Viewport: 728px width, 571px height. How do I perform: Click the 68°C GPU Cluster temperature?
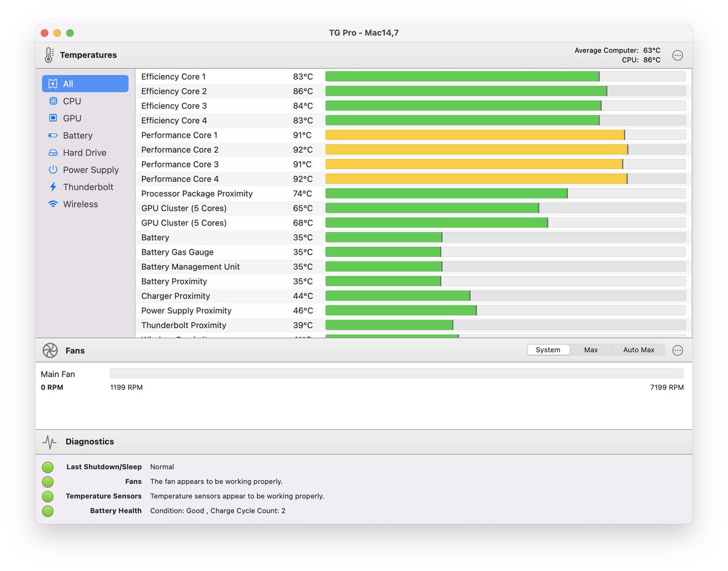point(303,222)
